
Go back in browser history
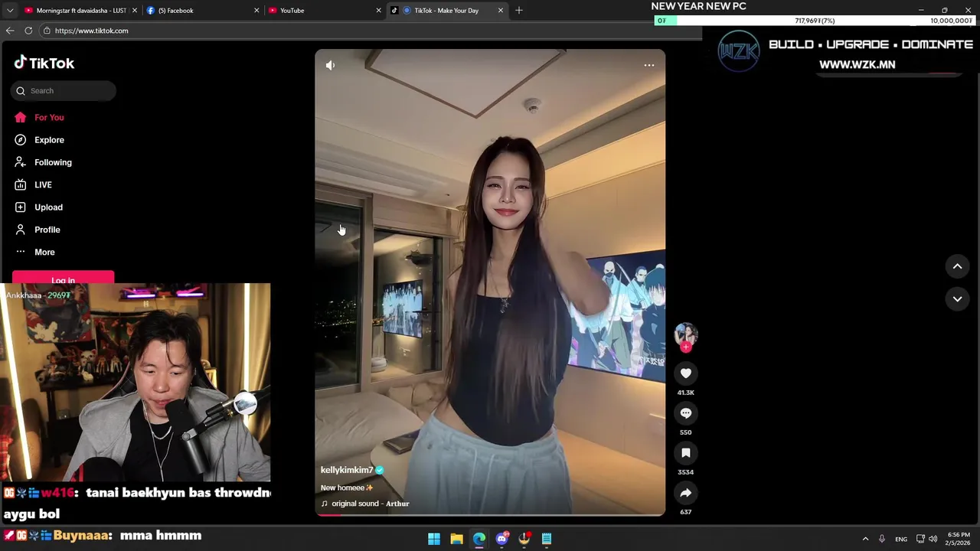[10, 31]
